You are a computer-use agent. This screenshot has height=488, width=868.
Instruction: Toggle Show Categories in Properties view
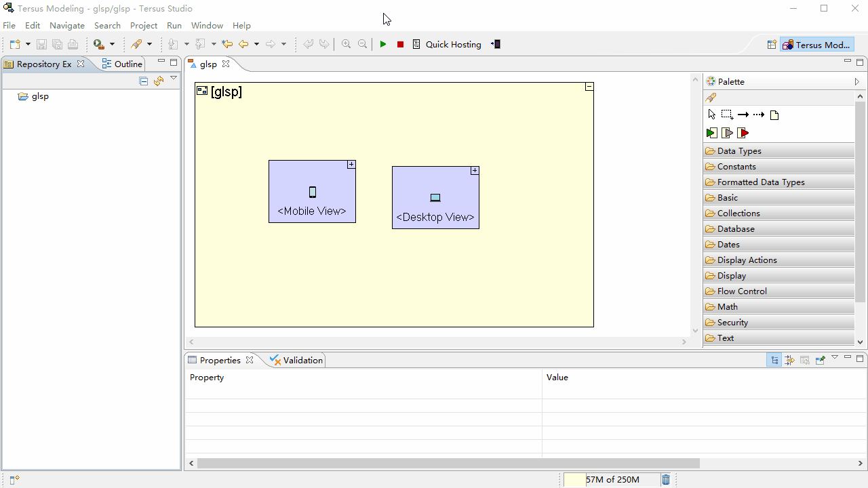coord(774,360)
